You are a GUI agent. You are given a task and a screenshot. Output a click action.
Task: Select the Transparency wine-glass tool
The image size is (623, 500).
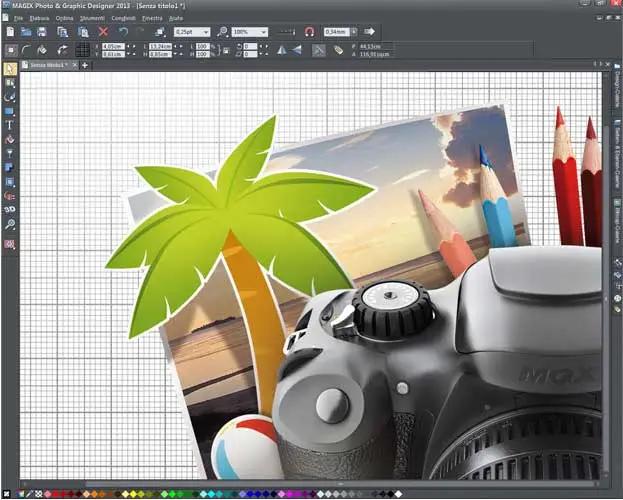pos(10,153)
